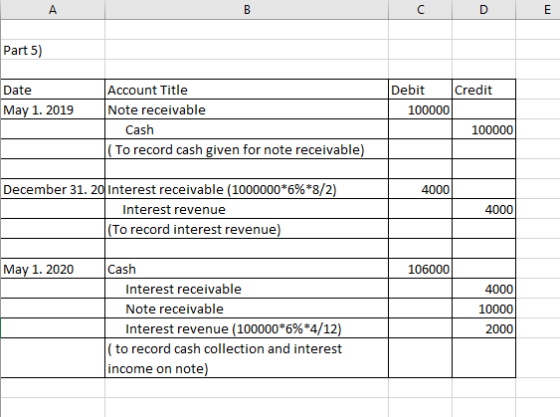Image resolution: width=560 pixels, height=417 pixels.
Task: Select 'Note receivable' cell under May 1. 2020
Action: 246,309
